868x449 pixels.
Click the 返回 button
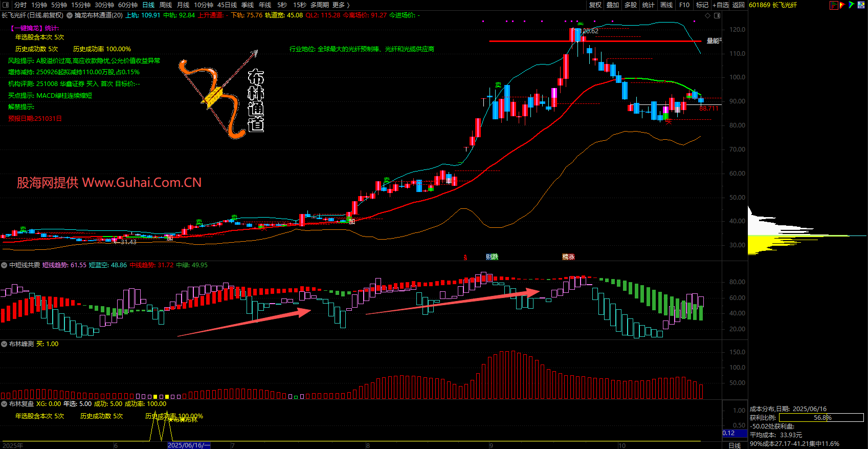click(x=739, y=5)
